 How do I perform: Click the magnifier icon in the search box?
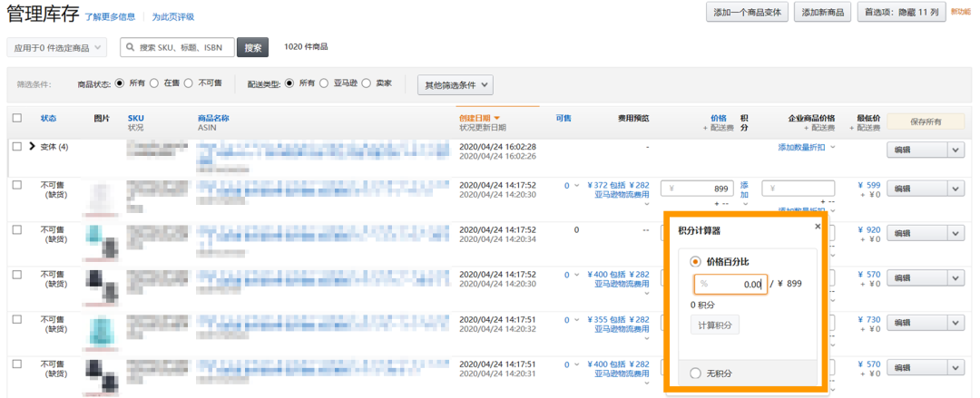click(131, 47)
